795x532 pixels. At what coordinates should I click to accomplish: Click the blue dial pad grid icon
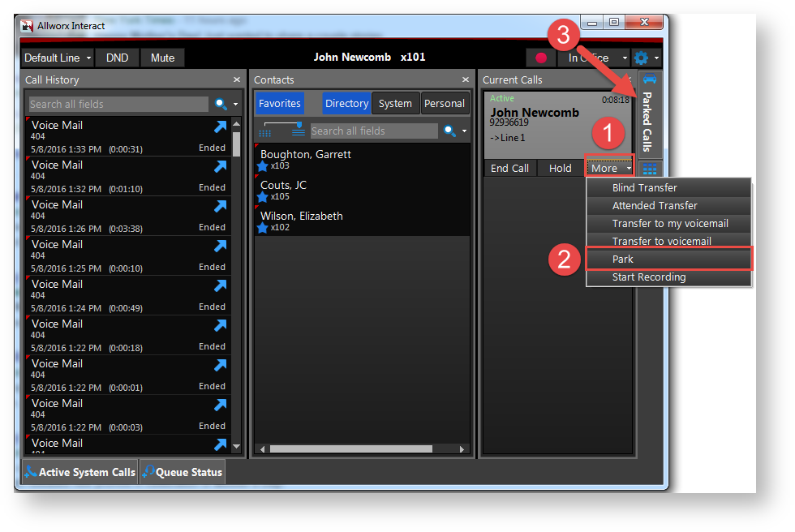[650, 169]
